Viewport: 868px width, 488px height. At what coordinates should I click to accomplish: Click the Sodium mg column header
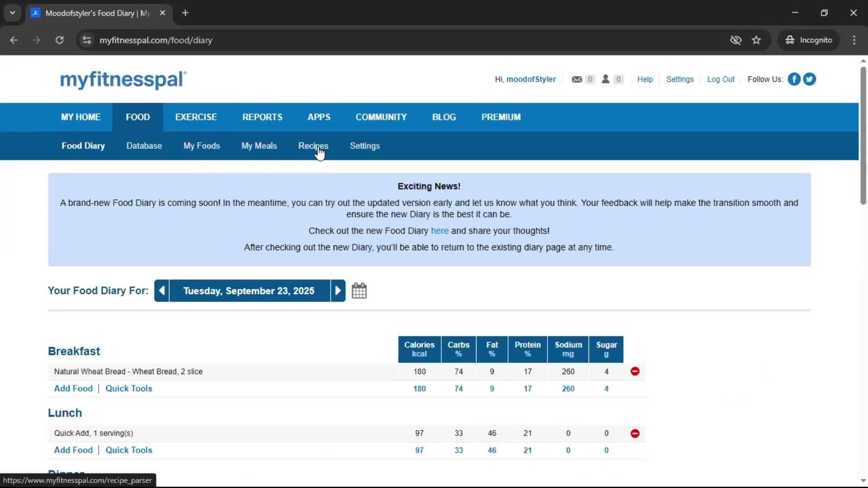pyautogui.click(x=568, y=349)
